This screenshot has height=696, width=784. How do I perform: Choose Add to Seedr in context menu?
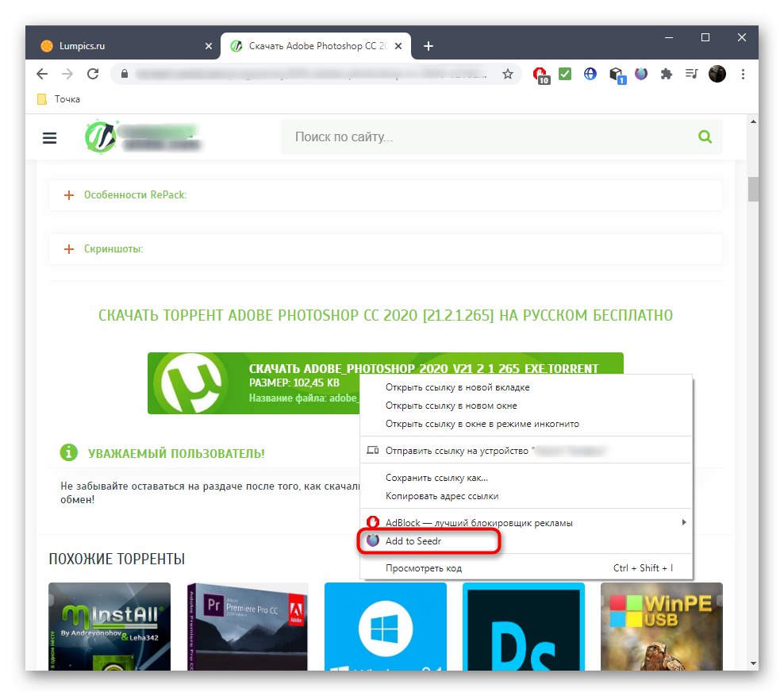(526, 541)
